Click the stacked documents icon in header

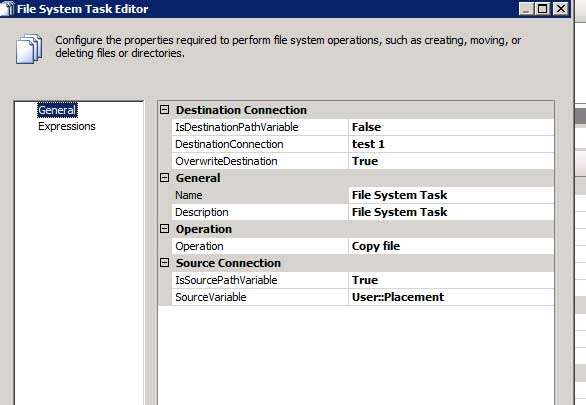[x=29, y=49]
